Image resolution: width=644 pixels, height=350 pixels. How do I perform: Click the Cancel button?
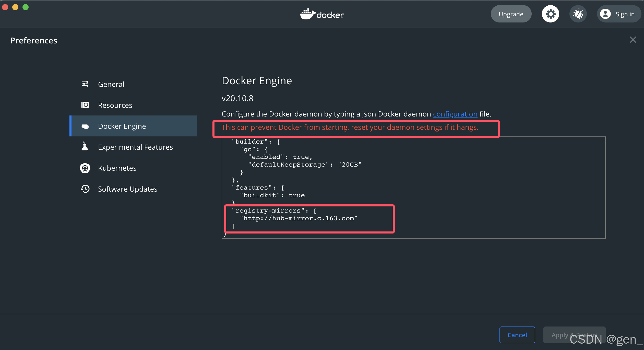517,335
